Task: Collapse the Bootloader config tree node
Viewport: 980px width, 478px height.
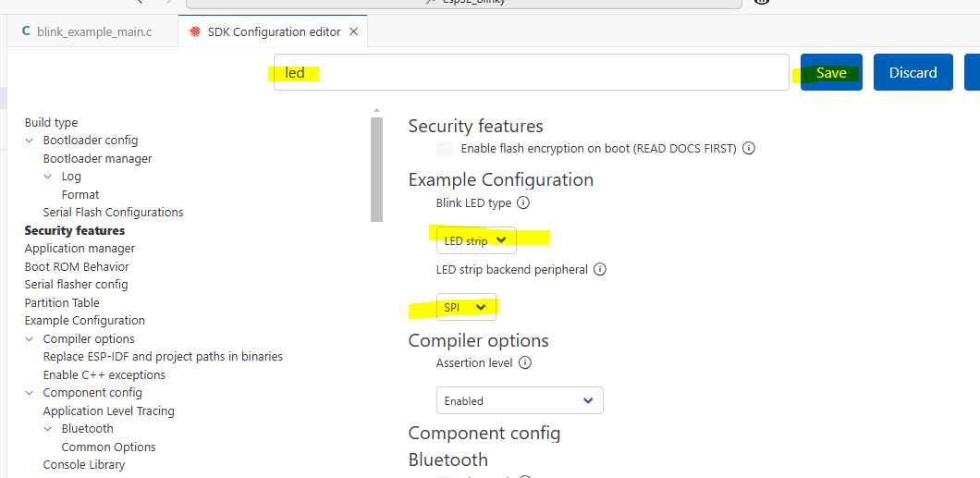Action: coord(30,141)
